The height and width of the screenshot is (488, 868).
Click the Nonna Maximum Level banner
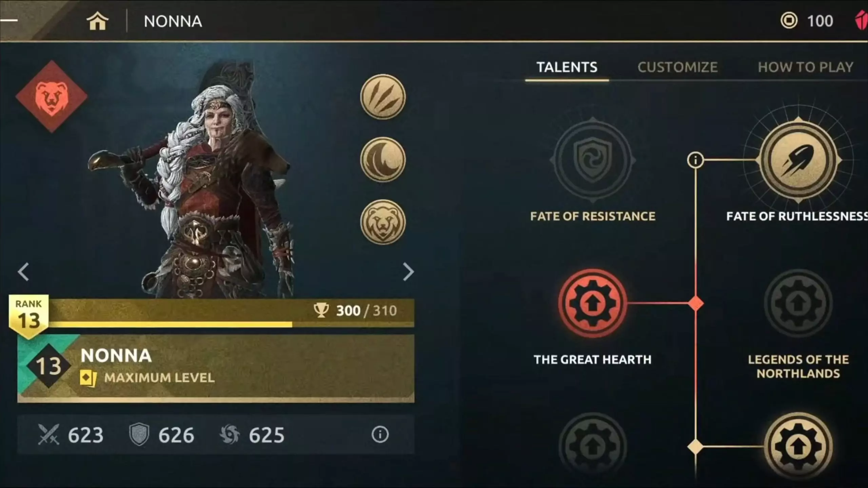click(x=216, y=368)
